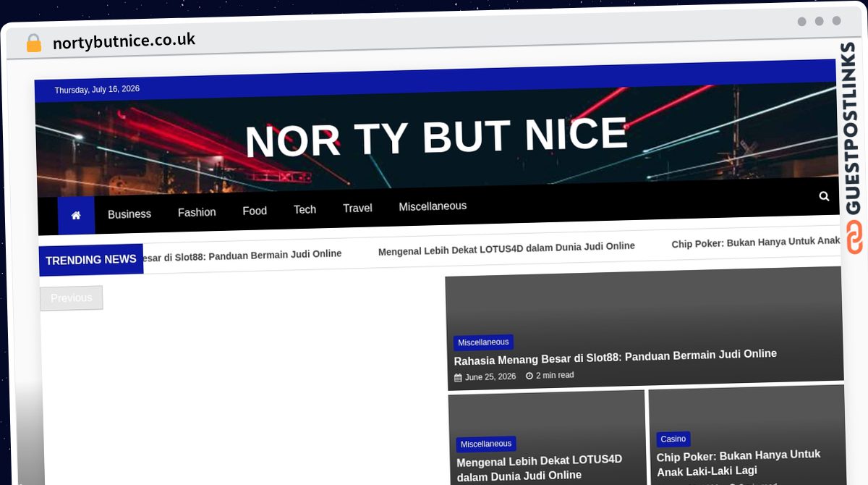
Task: Open the Business menu item
Action: tap(129, 214)
